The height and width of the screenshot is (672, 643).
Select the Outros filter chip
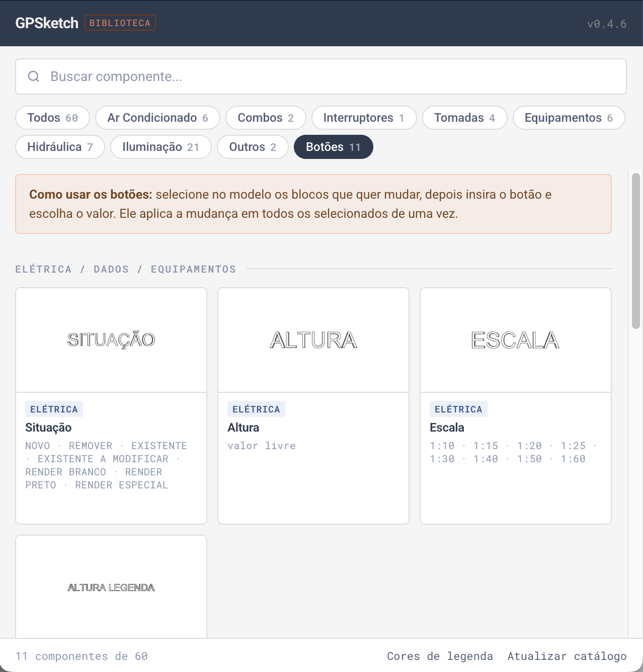253,147
